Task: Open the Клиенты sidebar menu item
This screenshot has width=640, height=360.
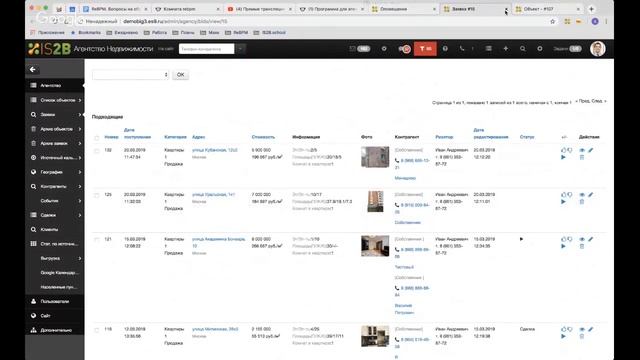Action: (55, 229)
